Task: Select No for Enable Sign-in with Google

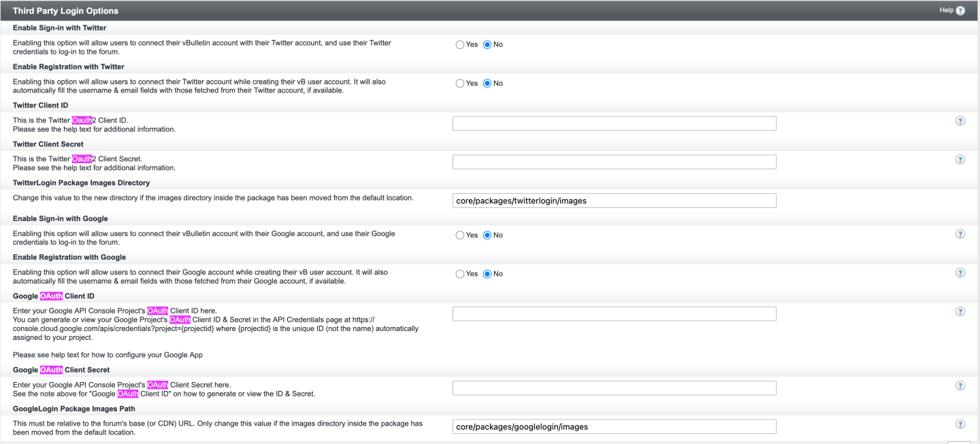Action: 487,235
